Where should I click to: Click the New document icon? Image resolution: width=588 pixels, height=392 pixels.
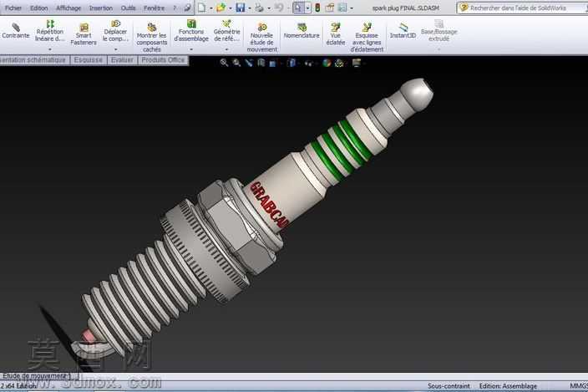(202, 8)
